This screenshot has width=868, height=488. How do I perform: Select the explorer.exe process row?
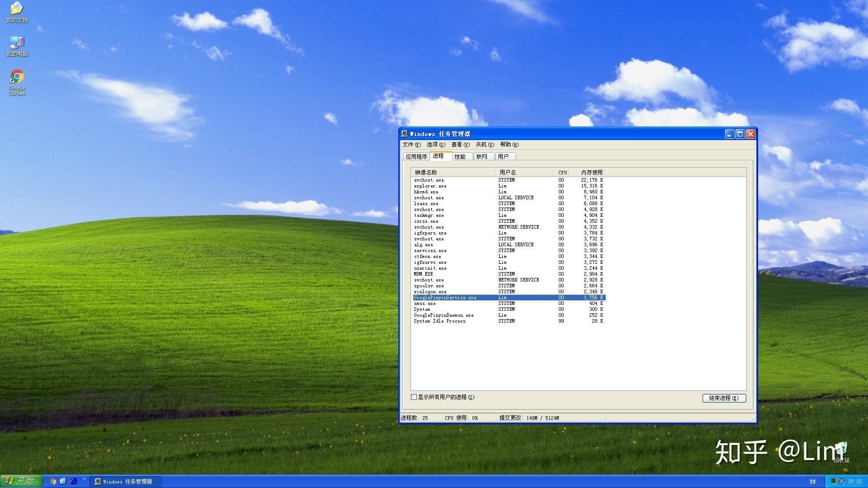click(x=509, y=186)
